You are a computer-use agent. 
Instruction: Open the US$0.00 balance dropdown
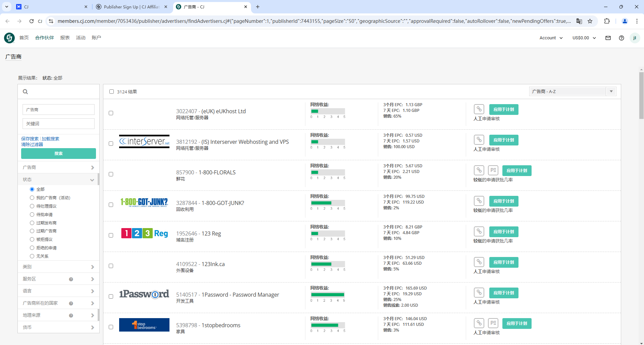[584, 38]
